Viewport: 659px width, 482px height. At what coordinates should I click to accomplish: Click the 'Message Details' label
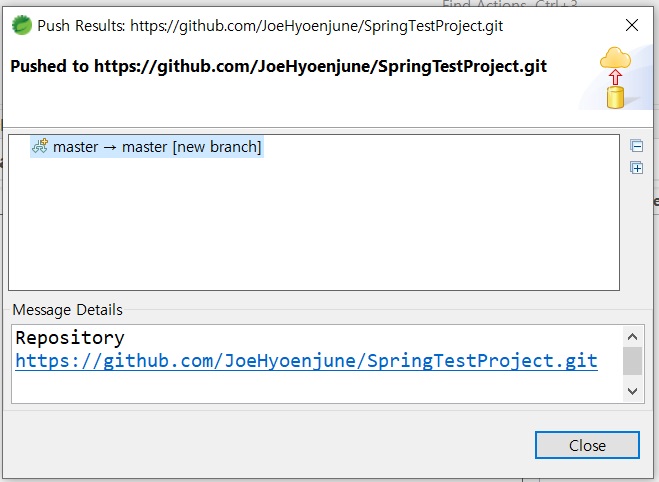[x=68, y=310]
